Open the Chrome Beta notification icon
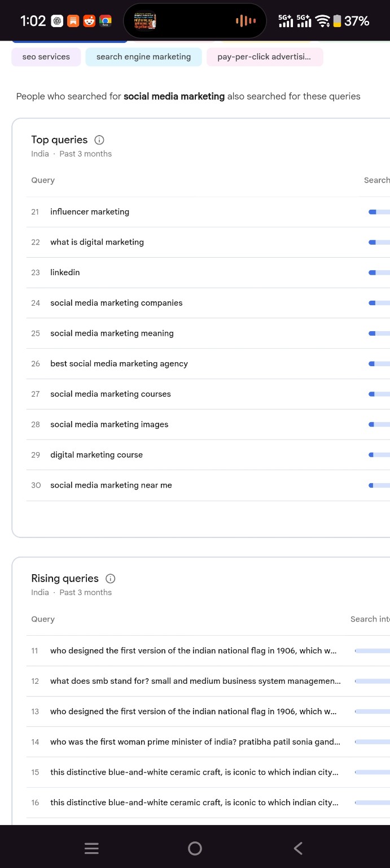Viewport: 390px width, 868px height. point(105,21)
